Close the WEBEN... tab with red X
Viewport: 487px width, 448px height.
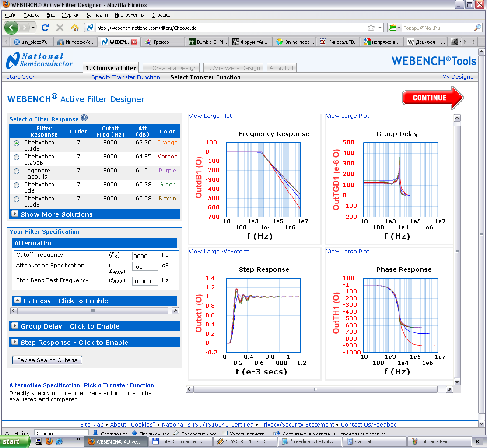(x=134, y=42)
